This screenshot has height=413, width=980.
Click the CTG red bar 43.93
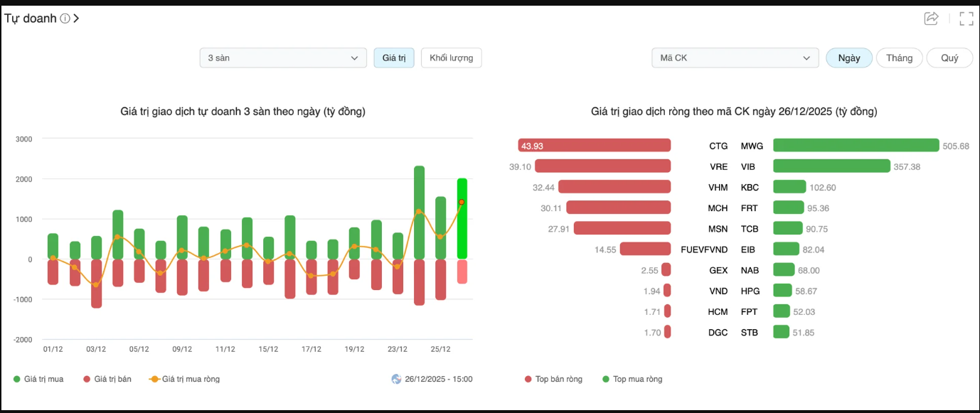click(595, 145)
